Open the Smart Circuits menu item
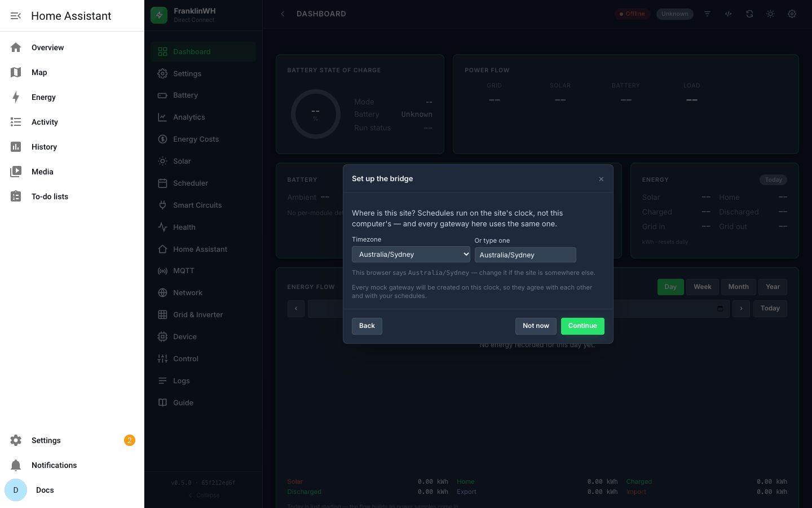 (203, 205)
